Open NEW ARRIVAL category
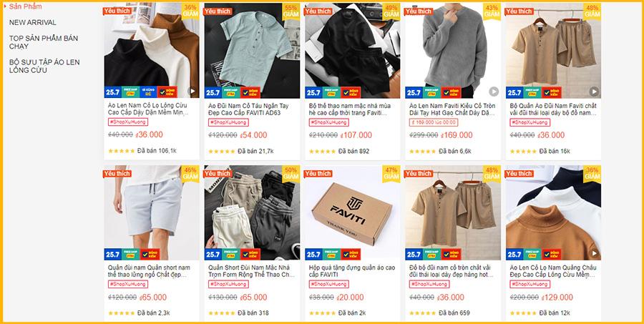 pyautogui.click(x=33, y=22)
